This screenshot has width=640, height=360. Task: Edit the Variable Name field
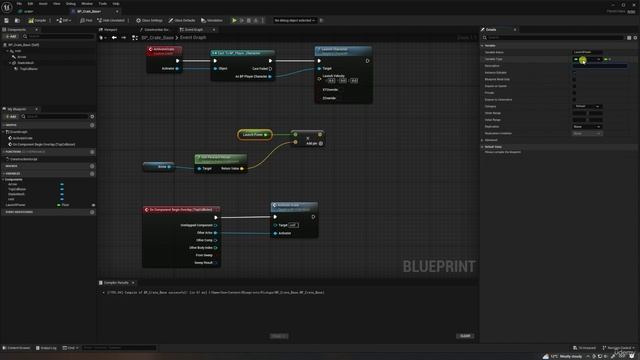[x=587, y=52]
